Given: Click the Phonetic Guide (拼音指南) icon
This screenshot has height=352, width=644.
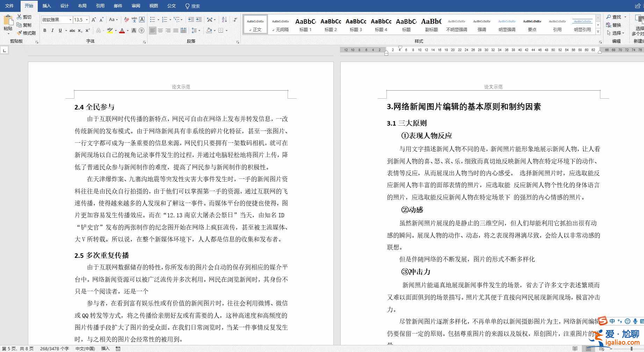Looking at the screenshot, I should click(x=135, y=20).
